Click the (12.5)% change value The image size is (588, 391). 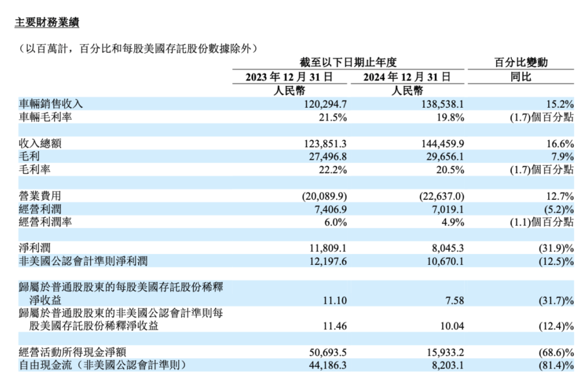tap(556, 262)
